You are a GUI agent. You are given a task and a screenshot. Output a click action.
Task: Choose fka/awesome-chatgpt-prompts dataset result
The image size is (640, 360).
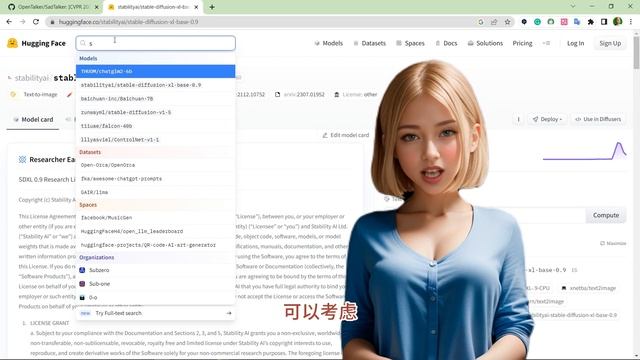click(156, 178)
